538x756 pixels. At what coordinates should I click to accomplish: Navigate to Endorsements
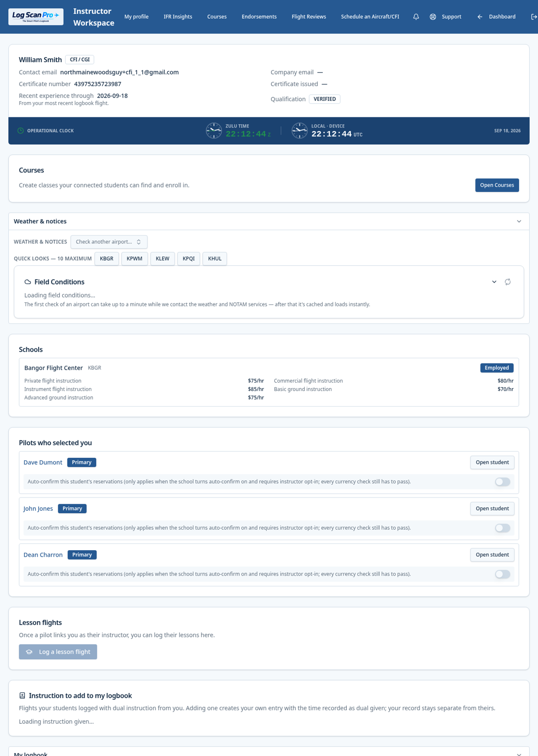pos(259,17)
